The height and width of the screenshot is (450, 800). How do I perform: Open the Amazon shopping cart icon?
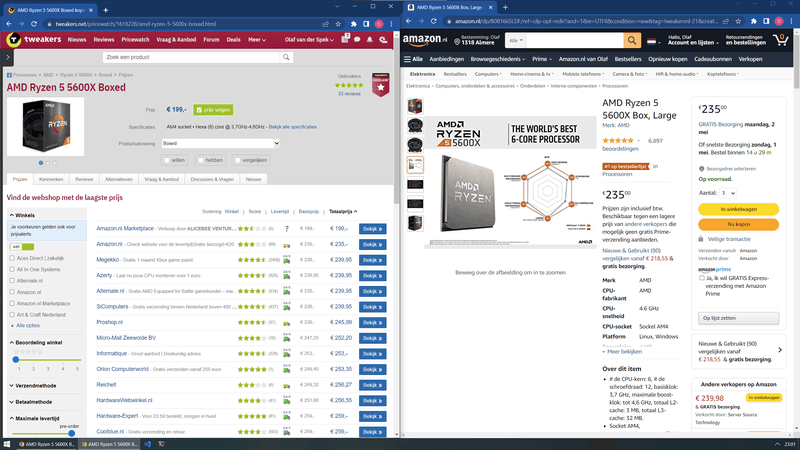point(781,40)
